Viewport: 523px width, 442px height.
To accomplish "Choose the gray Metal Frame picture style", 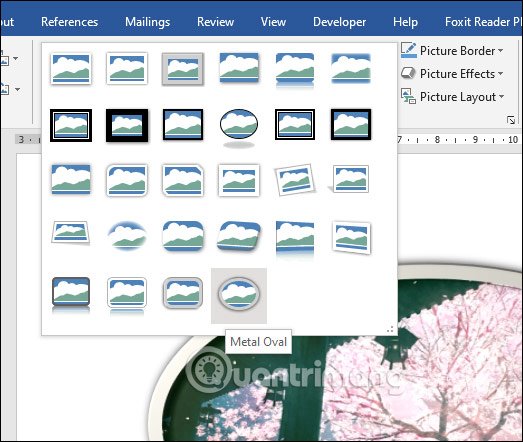I will [183, 69].
